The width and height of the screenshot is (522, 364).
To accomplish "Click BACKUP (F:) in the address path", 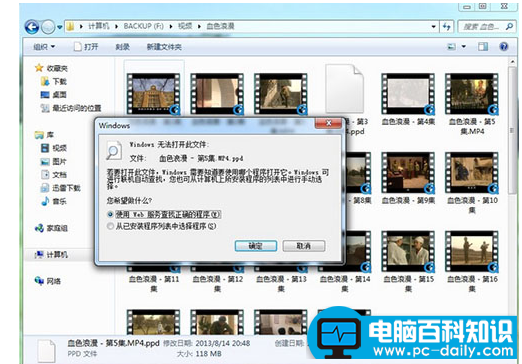I will tap(144, 26).
